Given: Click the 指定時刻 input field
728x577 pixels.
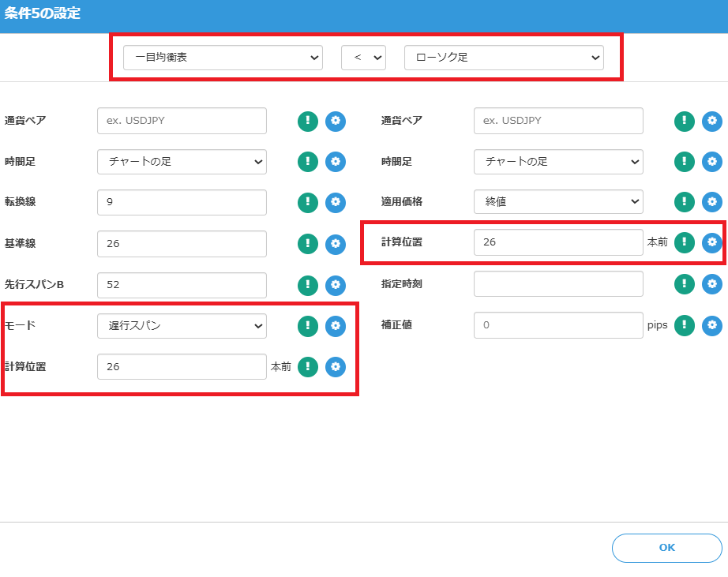Looking at the screenshot, I should (558, 284).
